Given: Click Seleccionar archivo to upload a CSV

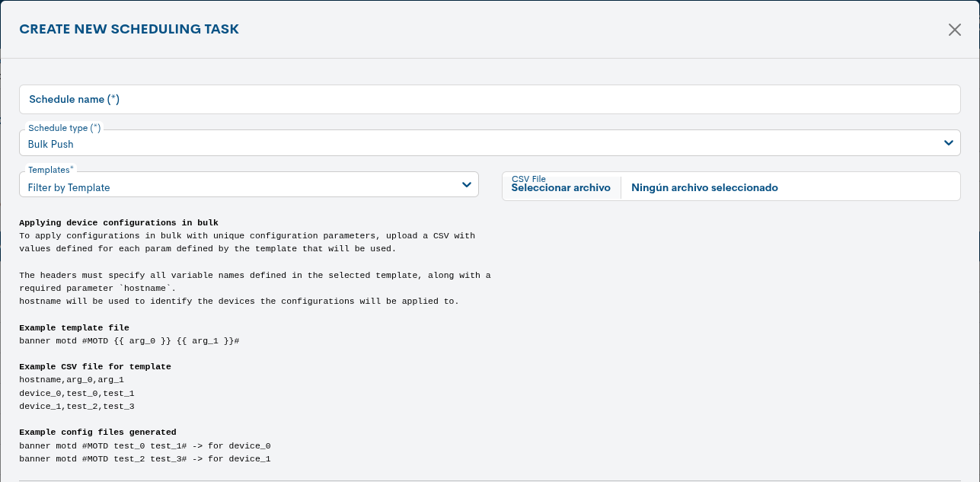Looking at the screenshot, I should coord(561,187).
